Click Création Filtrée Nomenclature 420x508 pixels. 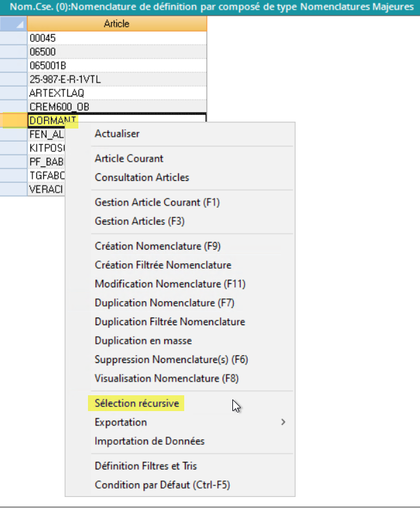pyautogui.click(x=163, y=265)
